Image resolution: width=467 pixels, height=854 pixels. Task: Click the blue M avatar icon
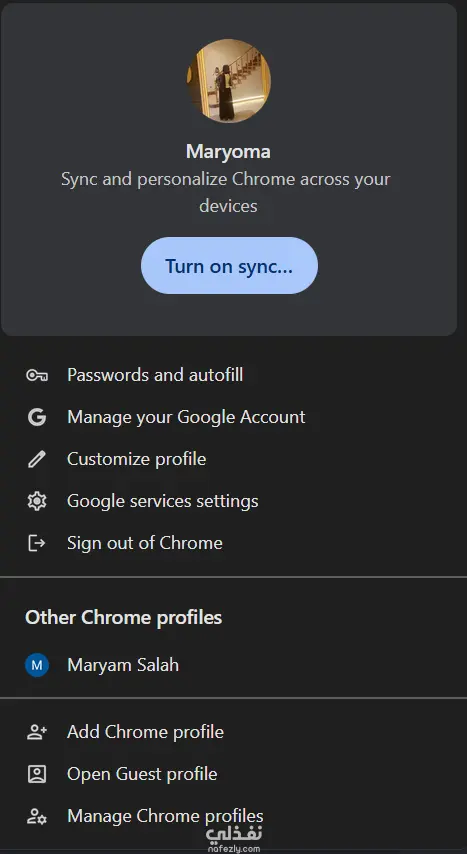37,665
